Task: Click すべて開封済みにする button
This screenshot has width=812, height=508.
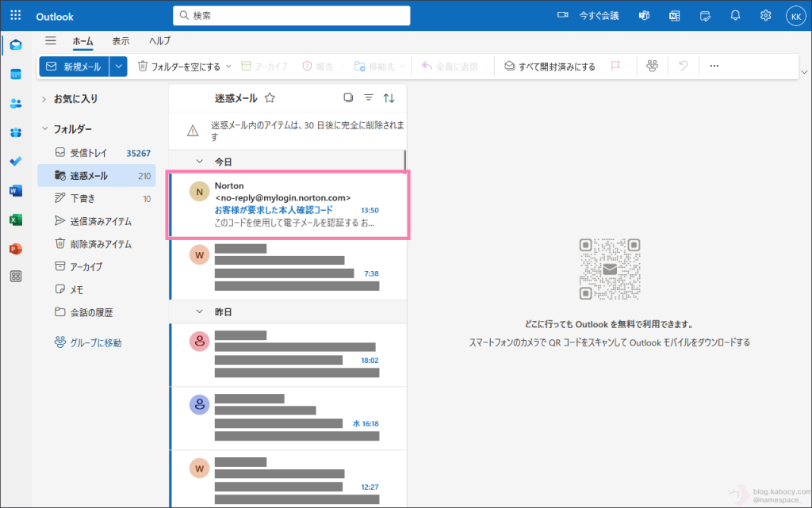Action: 550,67
